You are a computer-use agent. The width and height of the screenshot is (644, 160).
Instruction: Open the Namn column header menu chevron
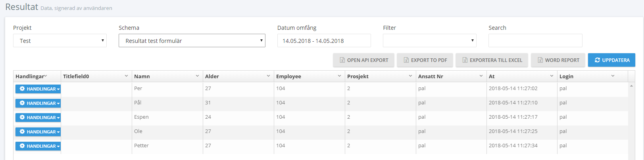click(197, 76)
